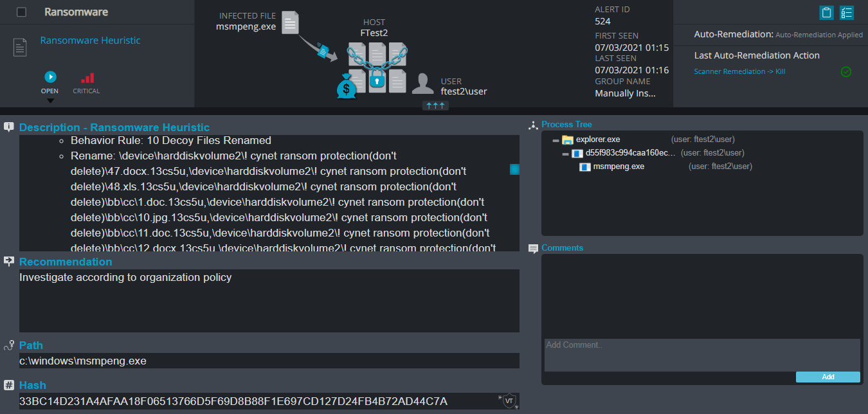868x414 pixels.
Task: Click the Add comment button
Action: (827, 377)
